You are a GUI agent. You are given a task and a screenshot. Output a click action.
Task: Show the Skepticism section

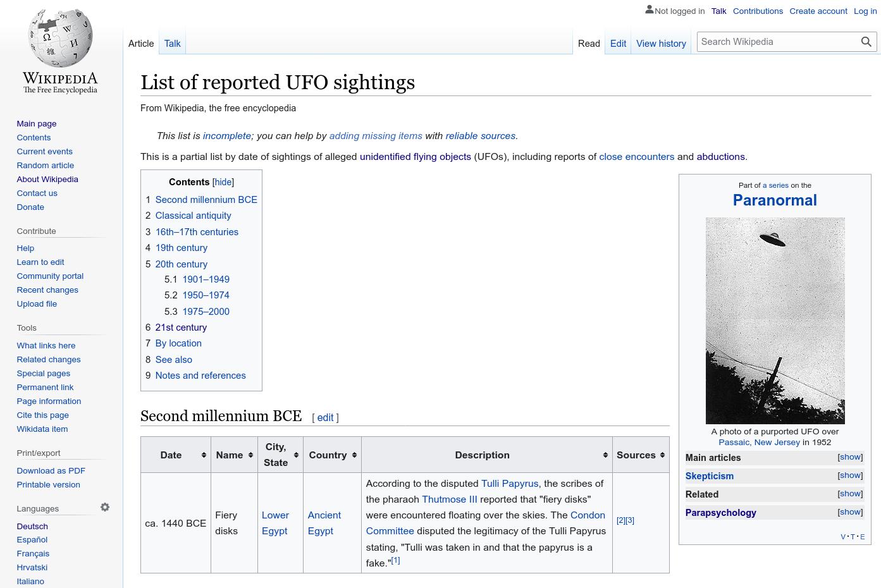pyautogui.click(x=849, y=475)
